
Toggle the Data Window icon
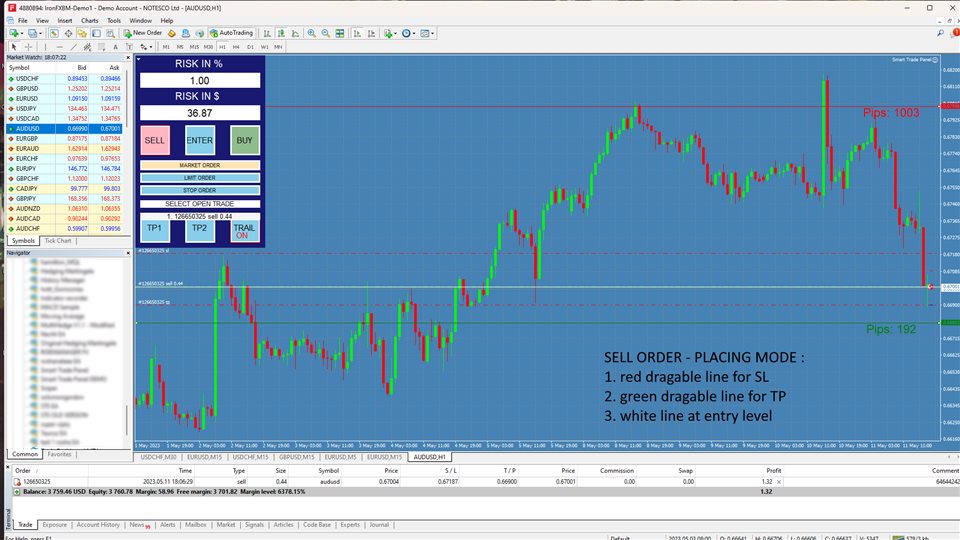click(x=68, y=33)
